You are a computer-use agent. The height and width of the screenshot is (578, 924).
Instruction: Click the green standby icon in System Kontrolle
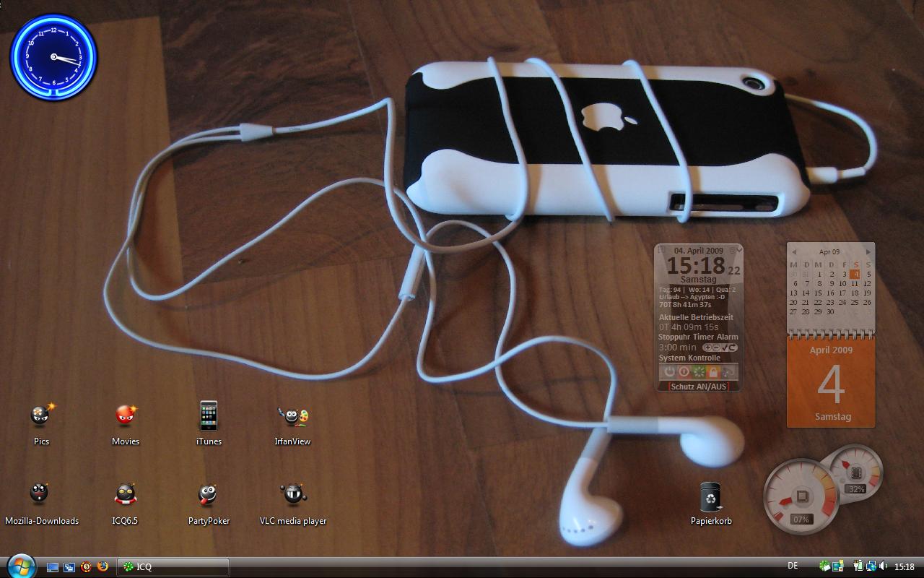(x=699, y=372)
